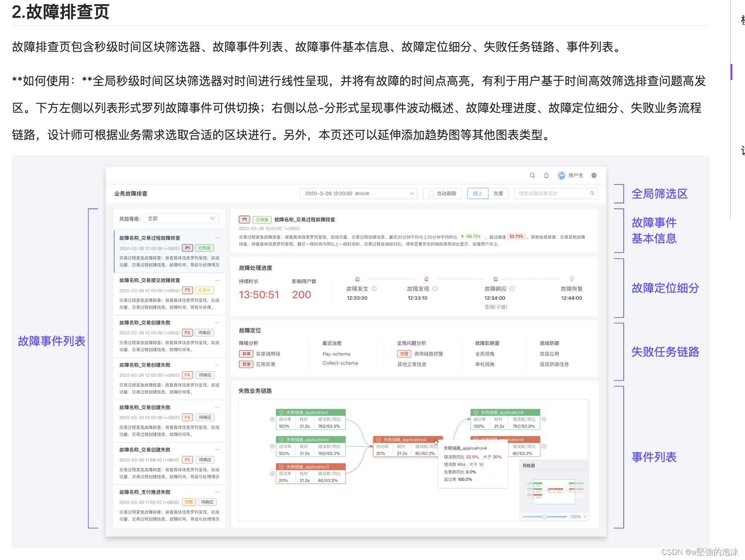Click the Collect-schema link

click(x=340, y=363)
